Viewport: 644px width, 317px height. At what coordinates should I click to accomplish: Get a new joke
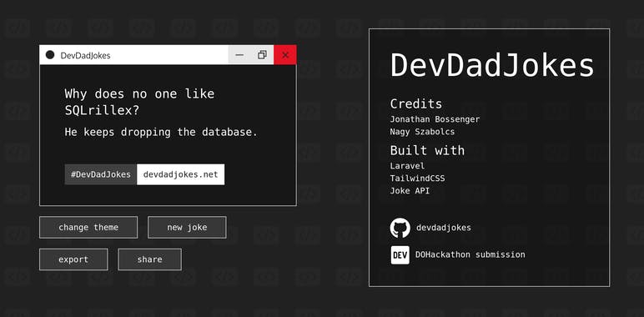click(x=187, y=228)
